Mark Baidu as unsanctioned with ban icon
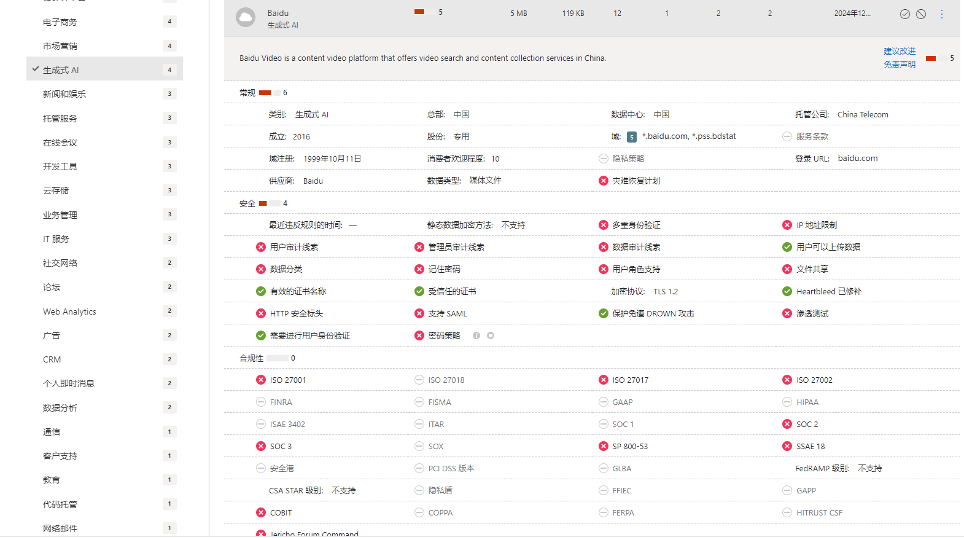 [x=921, y=14]
